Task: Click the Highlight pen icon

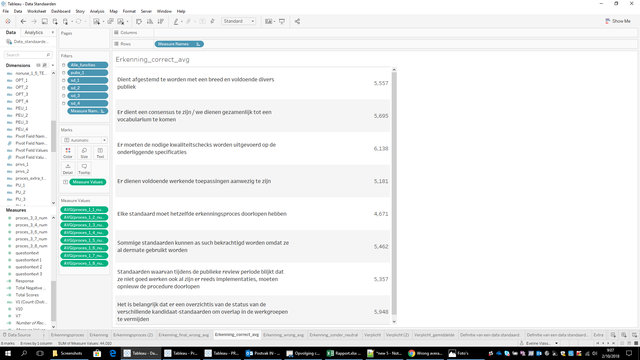Action: click(x=176, y=21)
